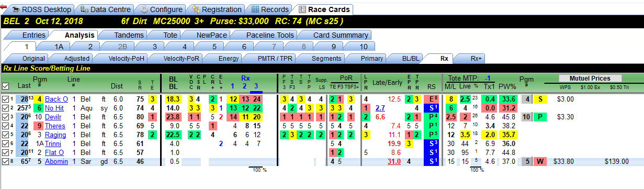Uncheck the checkbox for row 6 Trinni
Screen dimensions: 644x189
point(5,143)
